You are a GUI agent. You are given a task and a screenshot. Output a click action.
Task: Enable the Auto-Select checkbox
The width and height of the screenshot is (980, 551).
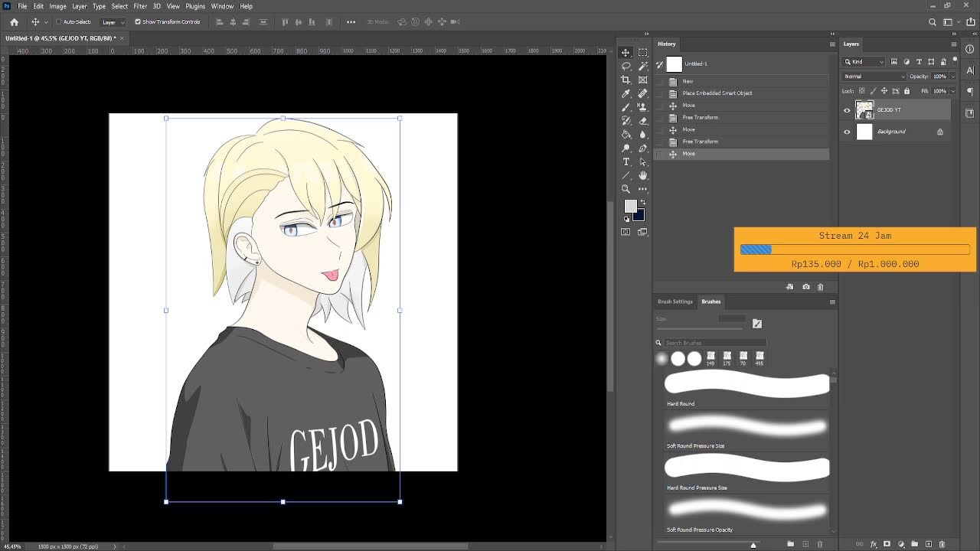(59, 22)
